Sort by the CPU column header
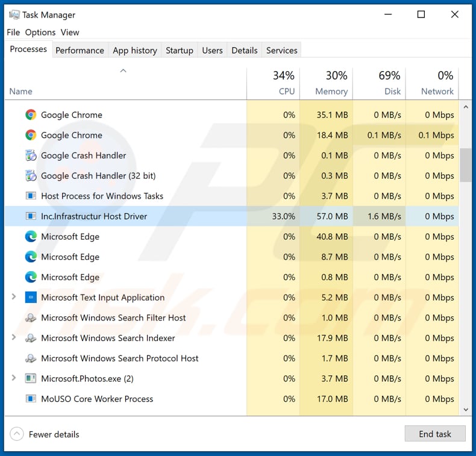This screenshot has width=476, height=456. (x=273, y=83)
